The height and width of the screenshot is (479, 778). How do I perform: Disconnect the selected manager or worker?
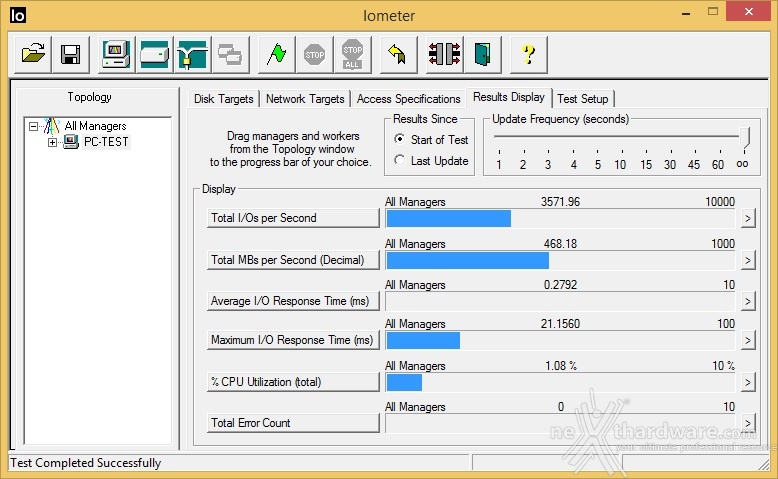tap(444, 54)
